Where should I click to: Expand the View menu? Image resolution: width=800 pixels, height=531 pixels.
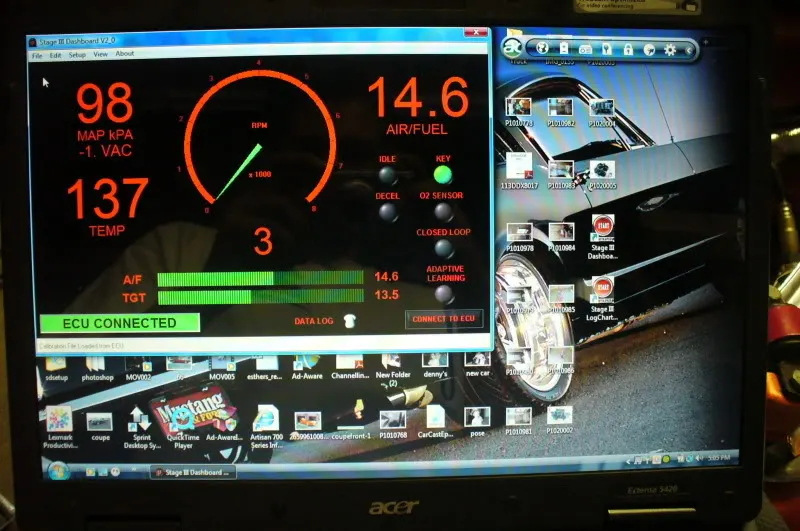(x=101, y=54)
